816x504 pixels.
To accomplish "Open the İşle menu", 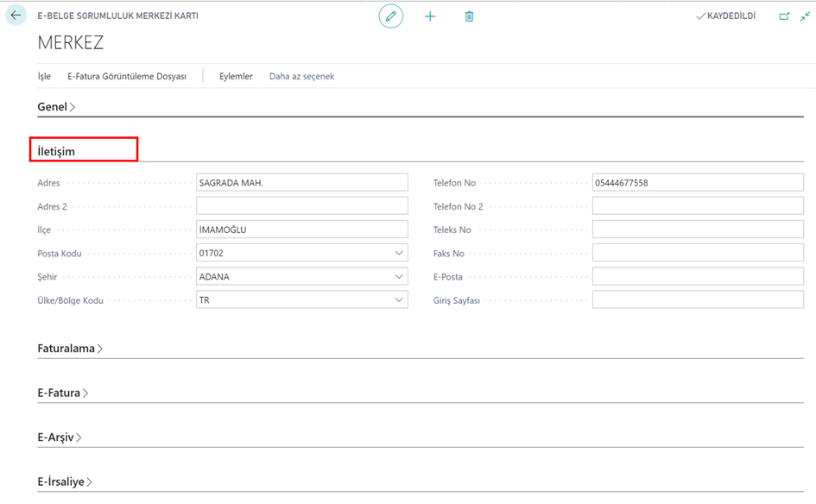I will (x=44, y=76).
